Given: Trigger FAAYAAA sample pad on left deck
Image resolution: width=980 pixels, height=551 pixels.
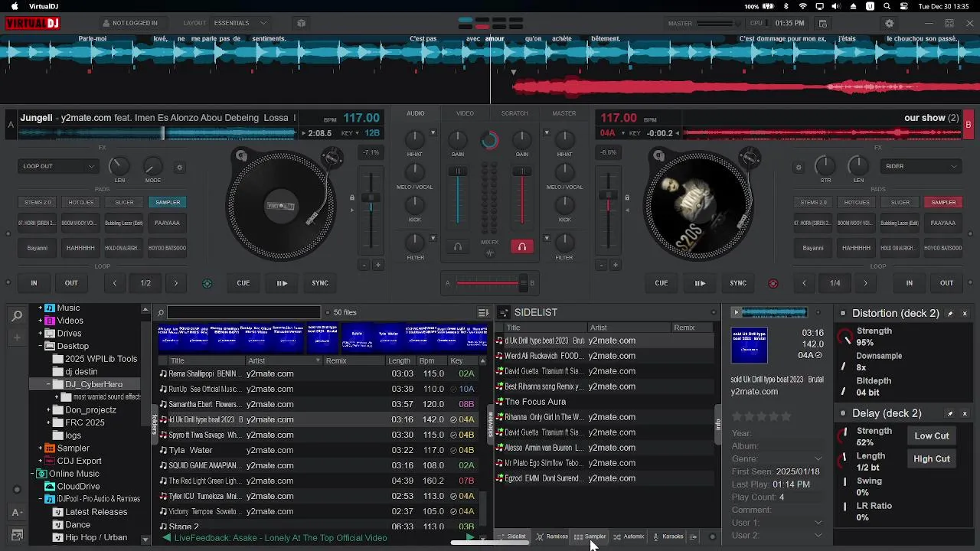Looking at the screenshot, I should coord(167,223).
